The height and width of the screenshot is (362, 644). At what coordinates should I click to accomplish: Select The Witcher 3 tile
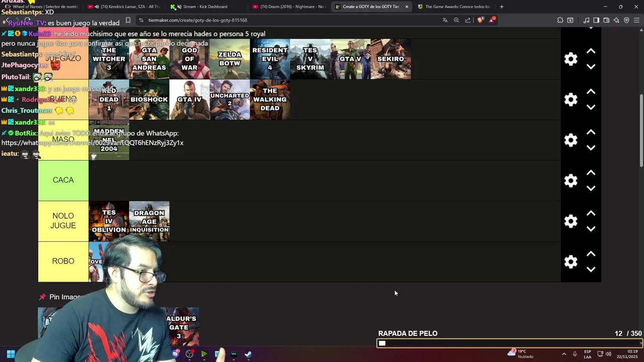tap(109, 59)
